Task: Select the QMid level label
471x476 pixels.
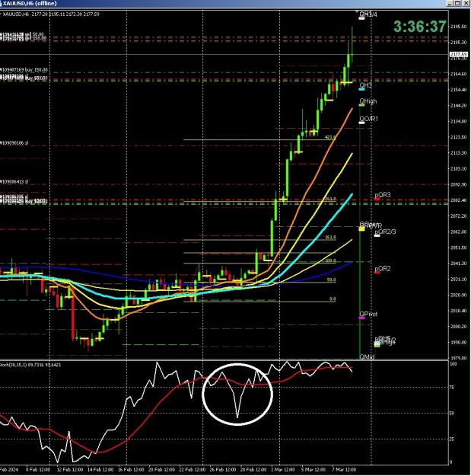Action: 367,357
